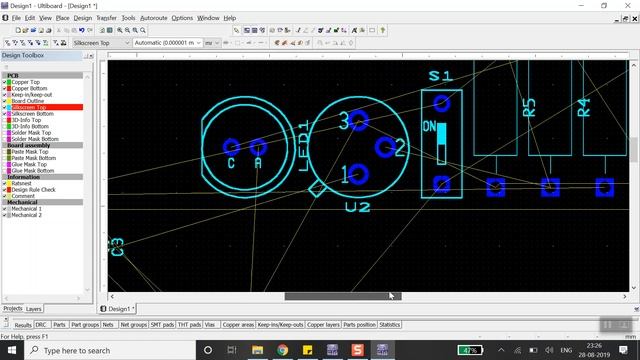
Task: Open the Silkscreen Top layer dropdown
Action: coord(127,43)
